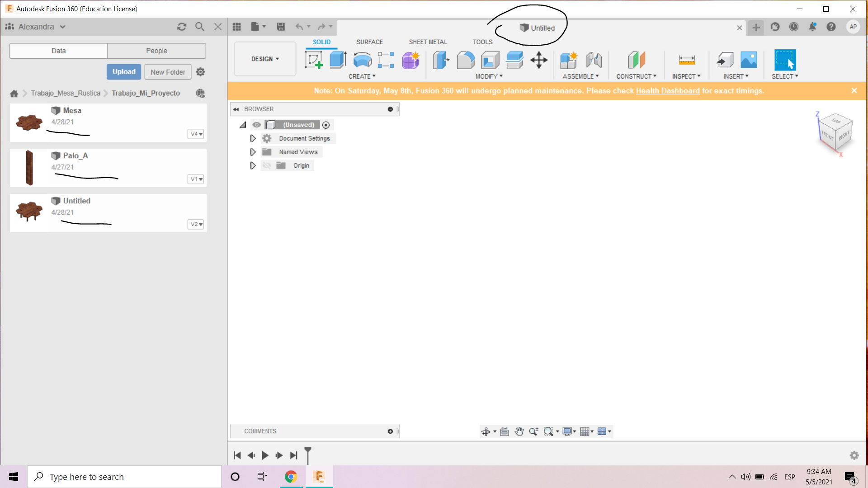
Task: Switch to the People tab
Action: [156, 51]
